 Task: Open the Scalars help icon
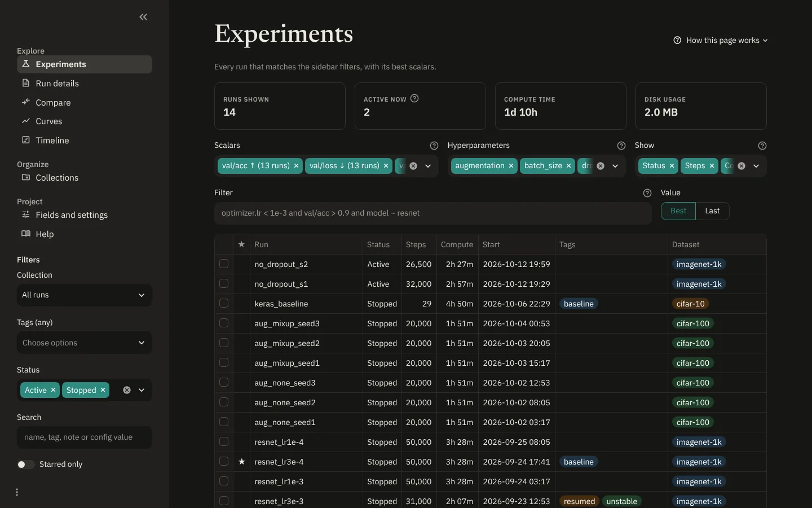(434, 146)
